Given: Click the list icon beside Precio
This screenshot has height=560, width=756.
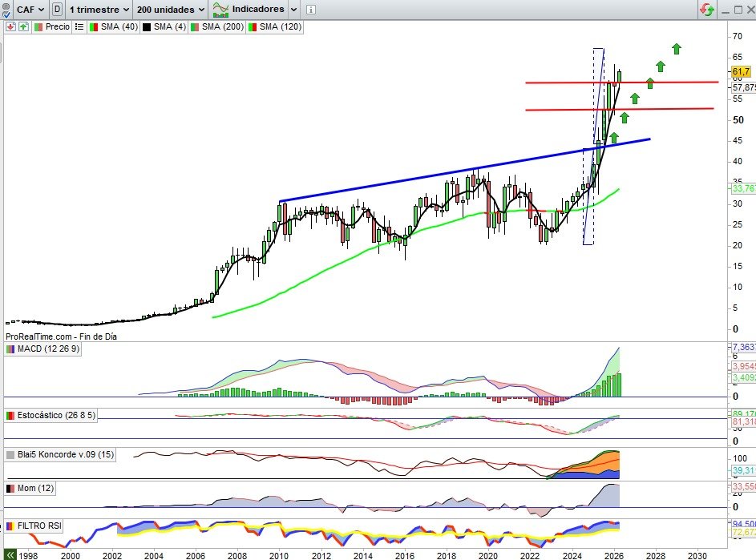Looking at the screenshot, I should point(79,27).
